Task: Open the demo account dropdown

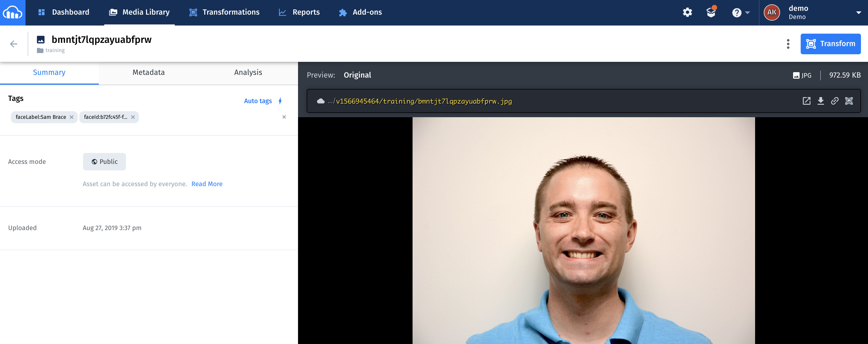Action: 859,12
